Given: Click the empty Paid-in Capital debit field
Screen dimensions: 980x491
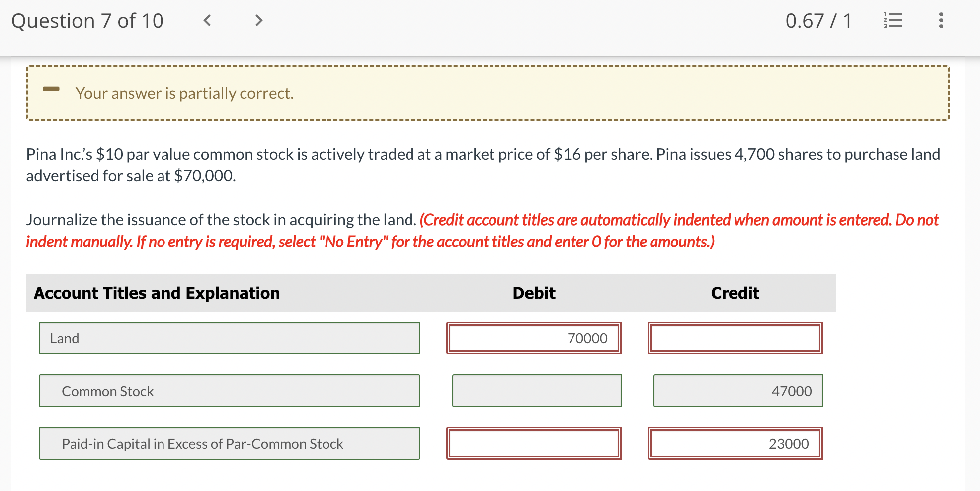Looking at the screenshot, I should point(534,443).
